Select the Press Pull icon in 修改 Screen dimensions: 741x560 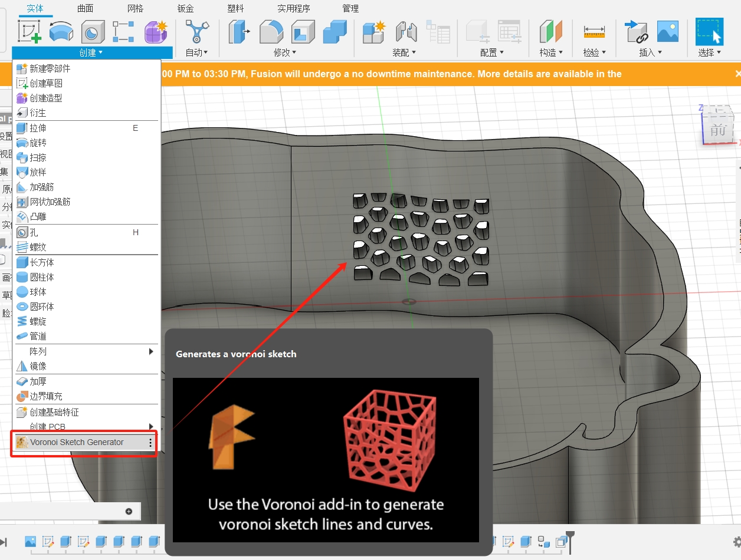coord(239,32)
